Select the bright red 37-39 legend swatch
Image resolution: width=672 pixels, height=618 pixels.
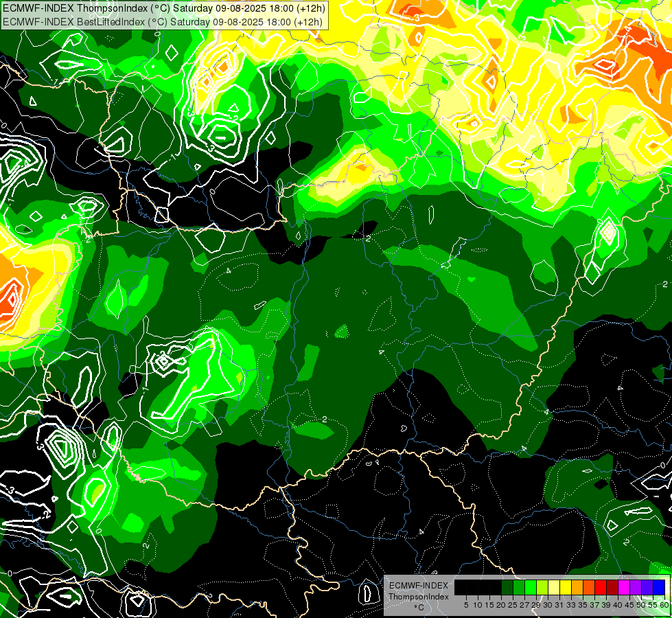(601, 587)
